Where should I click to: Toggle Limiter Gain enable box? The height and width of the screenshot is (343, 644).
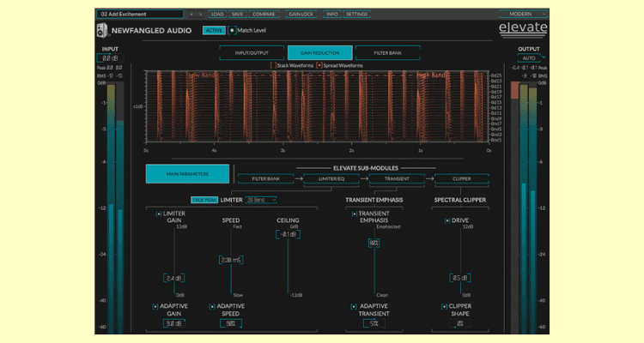[x=158, y=214]
